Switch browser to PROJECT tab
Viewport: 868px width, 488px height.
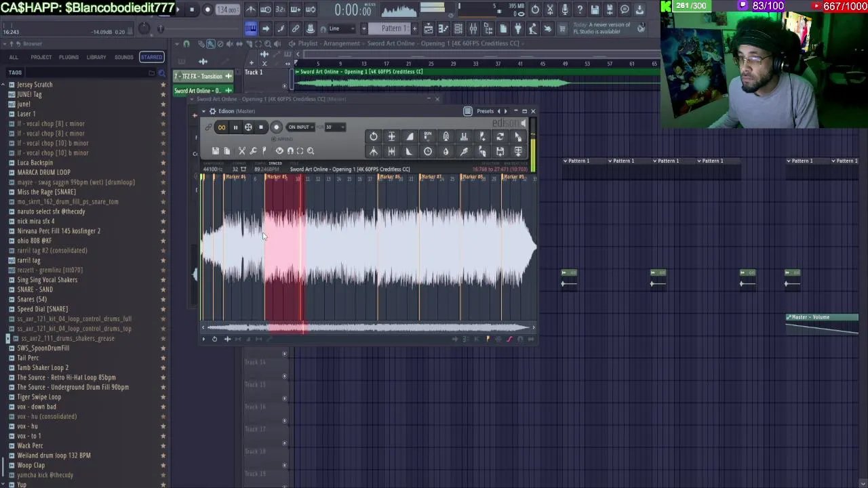coord(41,58)
